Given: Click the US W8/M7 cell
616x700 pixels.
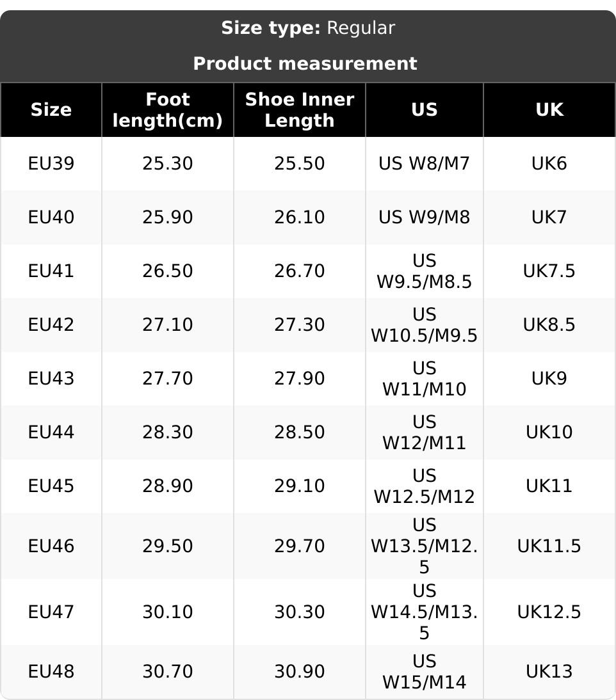Looking at the screenshot, I should [x=424, y=164].
